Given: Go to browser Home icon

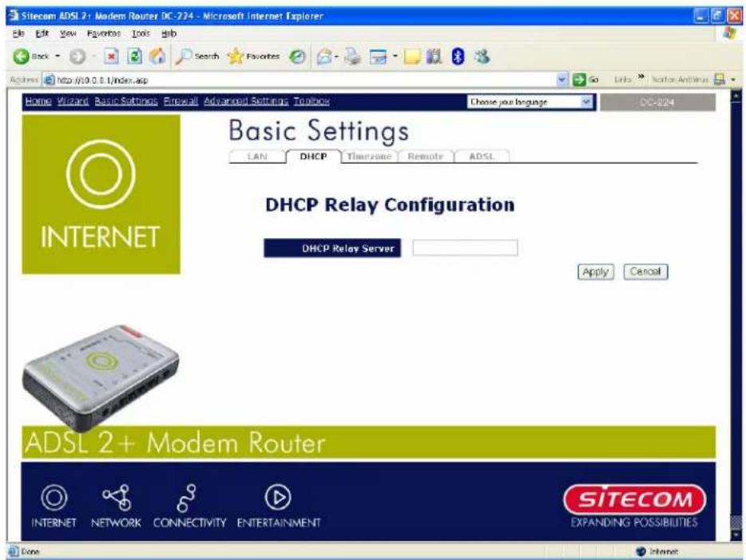Looking at the screenshot, I should pyautogui.click(x=157, y=57).
